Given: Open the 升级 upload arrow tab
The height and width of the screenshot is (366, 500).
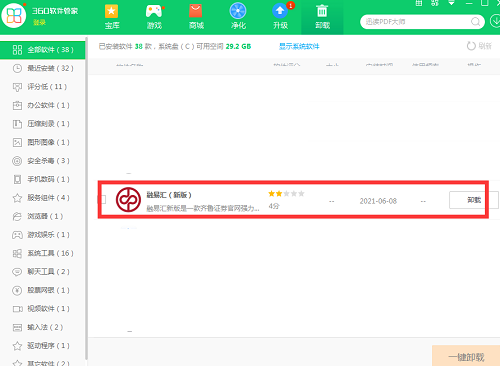Looking at the screenshot, I should 280,17.
